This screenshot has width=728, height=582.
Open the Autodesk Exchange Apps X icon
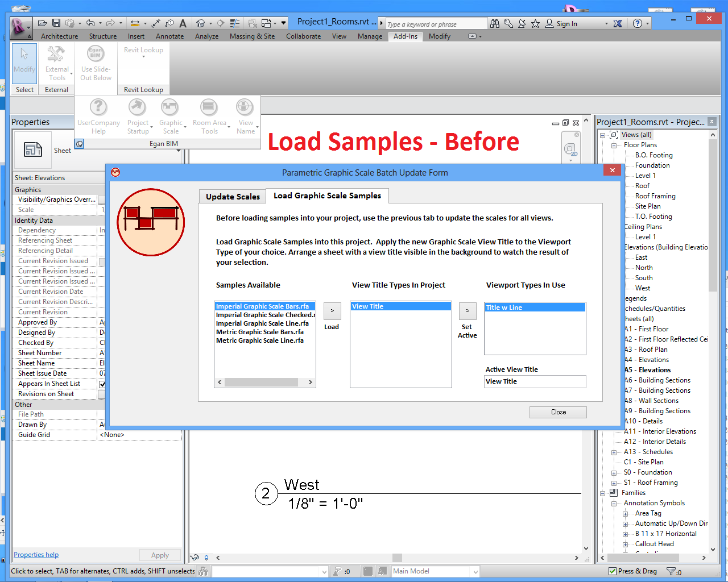pyautogui.click(x=618, y=23)
